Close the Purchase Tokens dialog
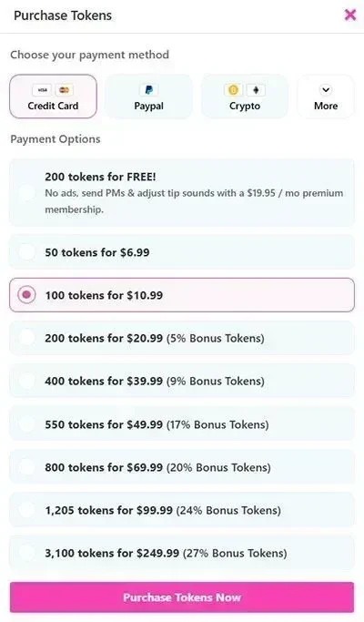This screenshot has width=364, height=622. click(x=349, y=15)
